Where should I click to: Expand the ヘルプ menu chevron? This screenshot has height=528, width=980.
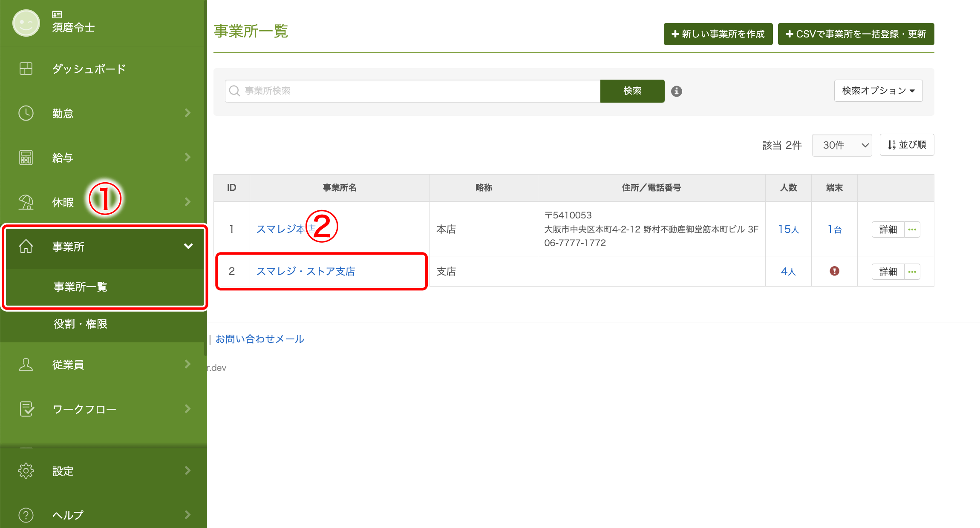[187, 515]
